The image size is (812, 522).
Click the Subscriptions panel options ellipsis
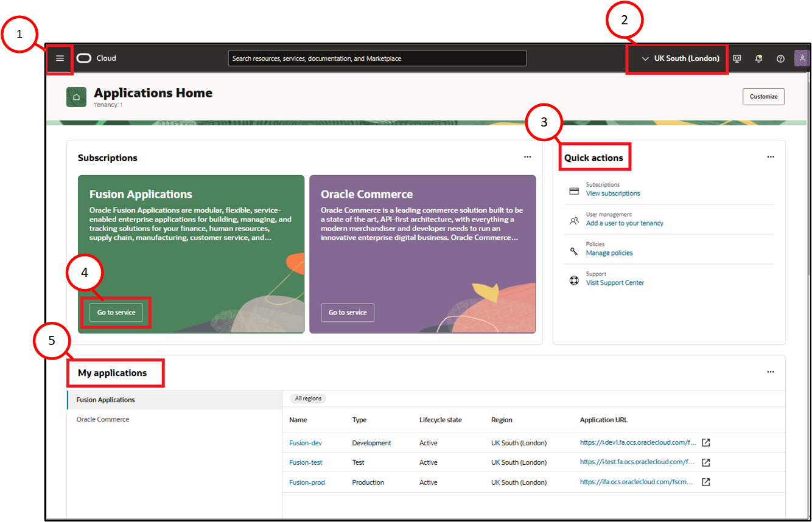point(528,156)
